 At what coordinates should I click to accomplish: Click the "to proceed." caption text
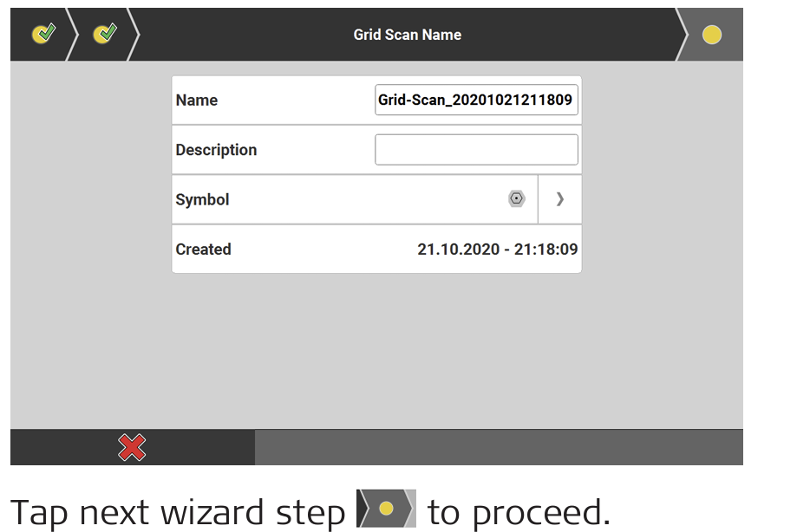pos(519,512)
